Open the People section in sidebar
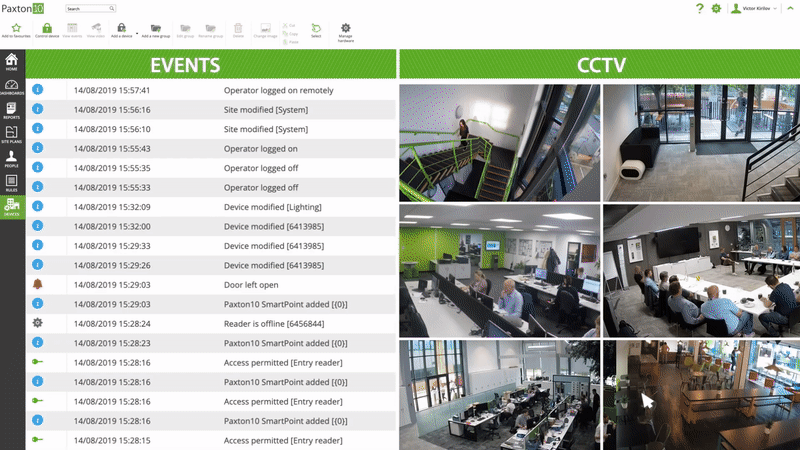 [12, 159]
